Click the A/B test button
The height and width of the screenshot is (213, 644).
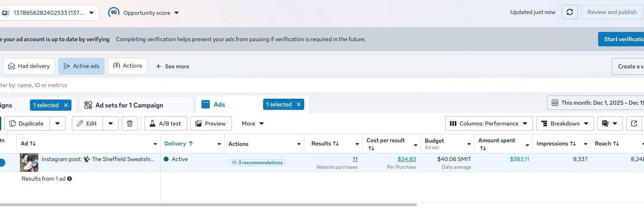[165, 123]
